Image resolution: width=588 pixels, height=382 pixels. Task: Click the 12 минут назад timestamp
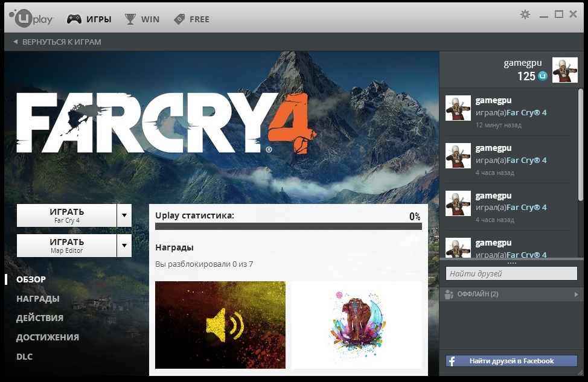click(499, 125)
